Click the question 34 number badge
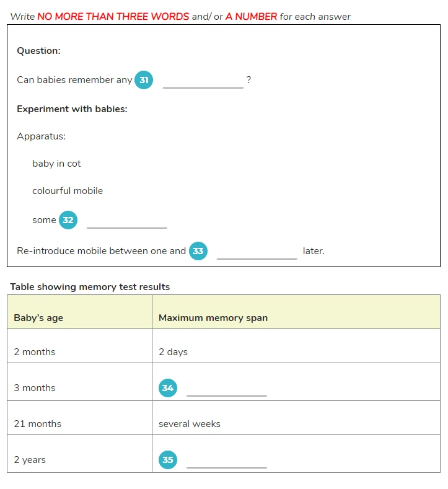Viewport: 448px width, 489px height. click(x=168, y=388)
